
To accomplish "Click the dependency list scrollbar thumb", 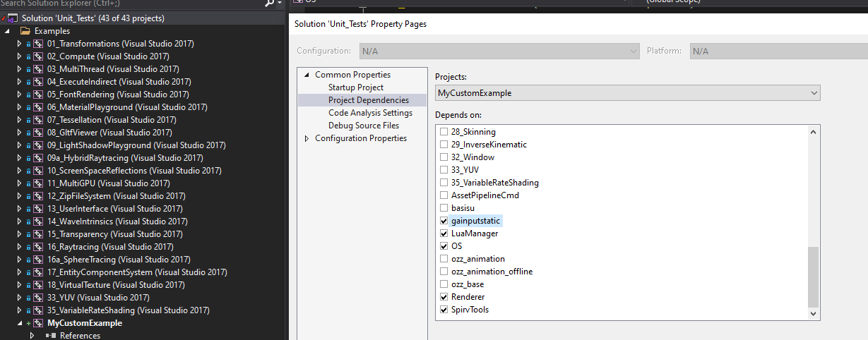I will pos(814,277).
